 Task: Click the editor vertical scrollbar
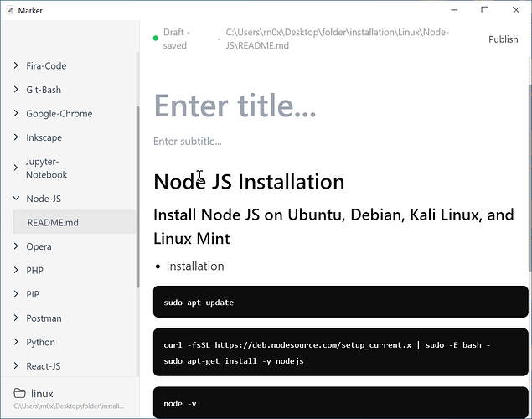530,177
